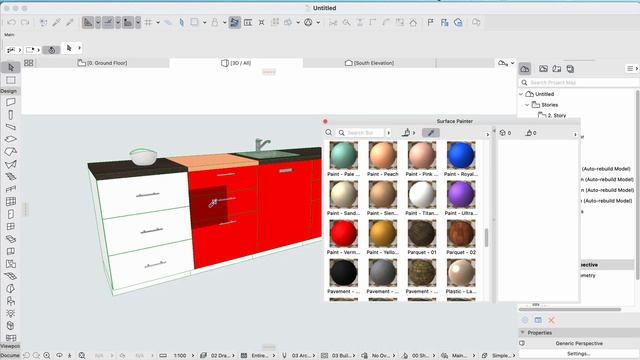This screenshot has height=360, width=640.
Task: Select the Zone tool
Action: (x=11, y=251)
